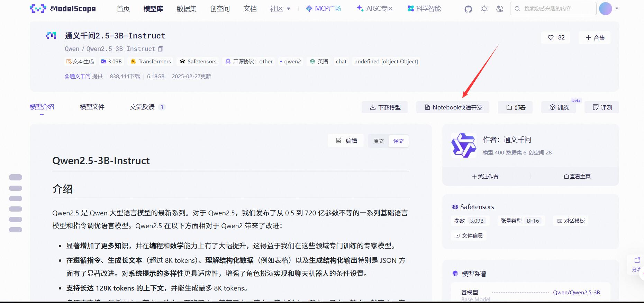
Task: Click 查看主页 view homepage
Action: [577, 177]
